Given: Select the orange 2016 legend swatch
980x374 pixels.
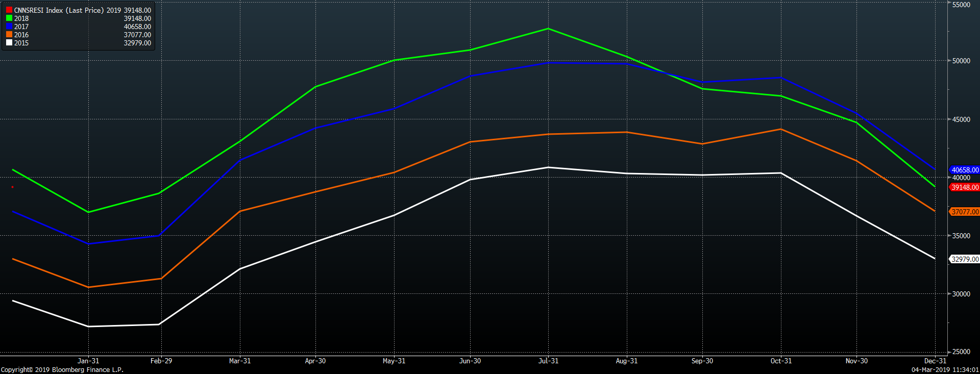Looking at the screenshot, I should click(x=9, y=35).
